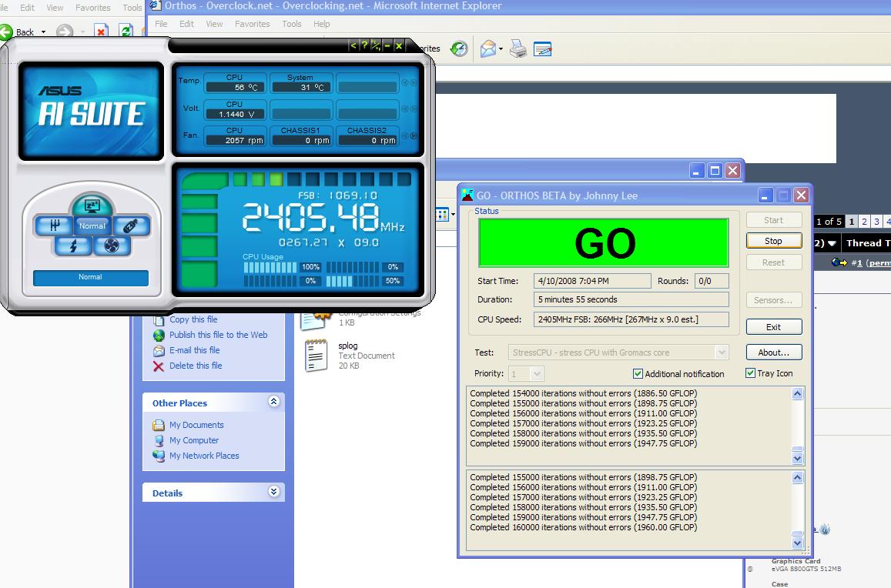This screenshot has height=588, width=891.
Task: Click the lower log's scroll-up arrow
Action: (797, 478)
